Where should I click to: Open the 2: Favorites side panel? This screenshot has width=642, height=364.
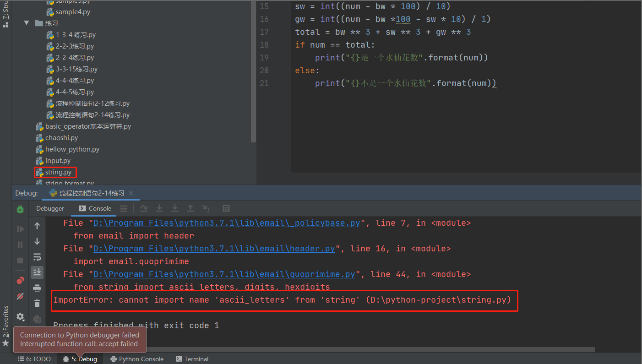click(x=5, y=326)
